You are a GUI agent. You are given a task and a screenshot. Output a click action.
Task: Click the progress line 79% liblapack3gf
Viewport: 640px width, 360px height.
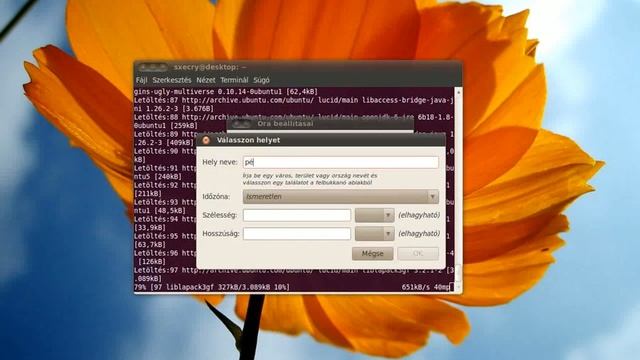(x=212, y=287)
